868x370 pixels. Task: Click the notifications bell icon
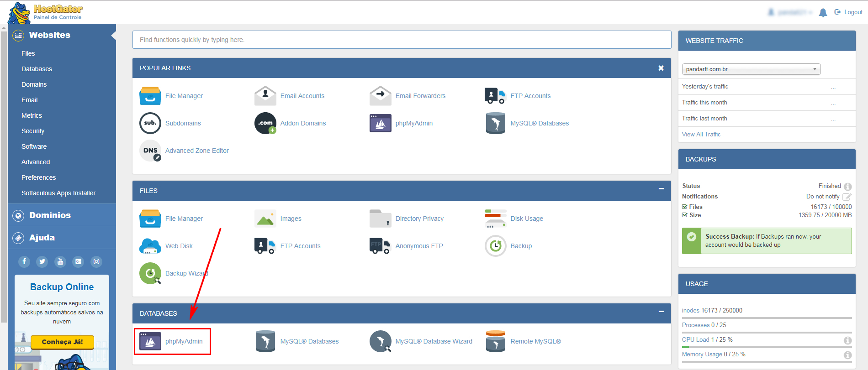(x=823, y=13)
